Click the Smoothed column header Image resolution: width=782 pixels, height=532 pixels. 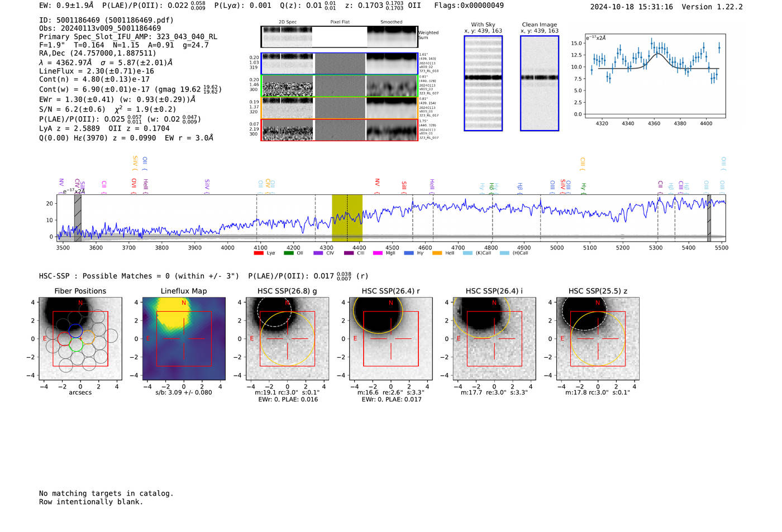[392, 22]
